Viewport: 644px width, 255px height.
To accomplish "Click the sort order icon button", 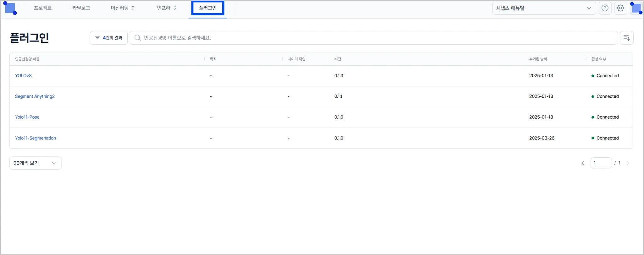I will 626,38.
